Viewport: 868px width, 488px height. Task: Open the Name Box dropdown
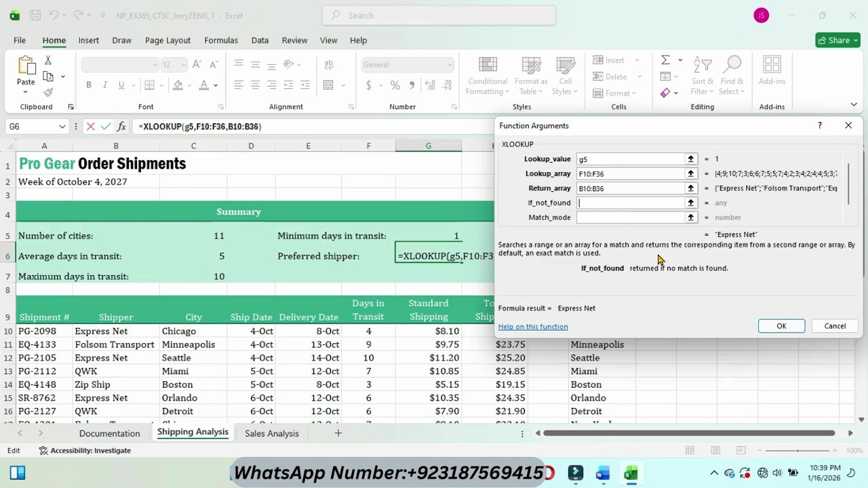62,126
